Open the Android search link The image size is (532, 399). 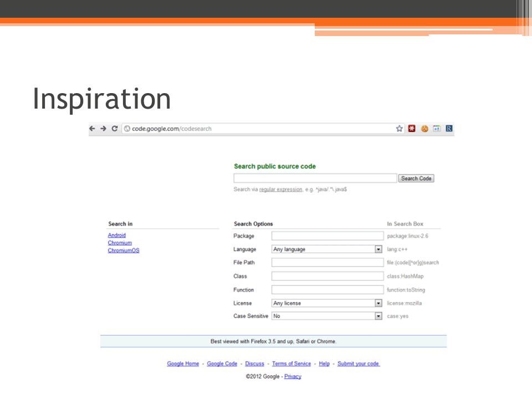point(117,235)
